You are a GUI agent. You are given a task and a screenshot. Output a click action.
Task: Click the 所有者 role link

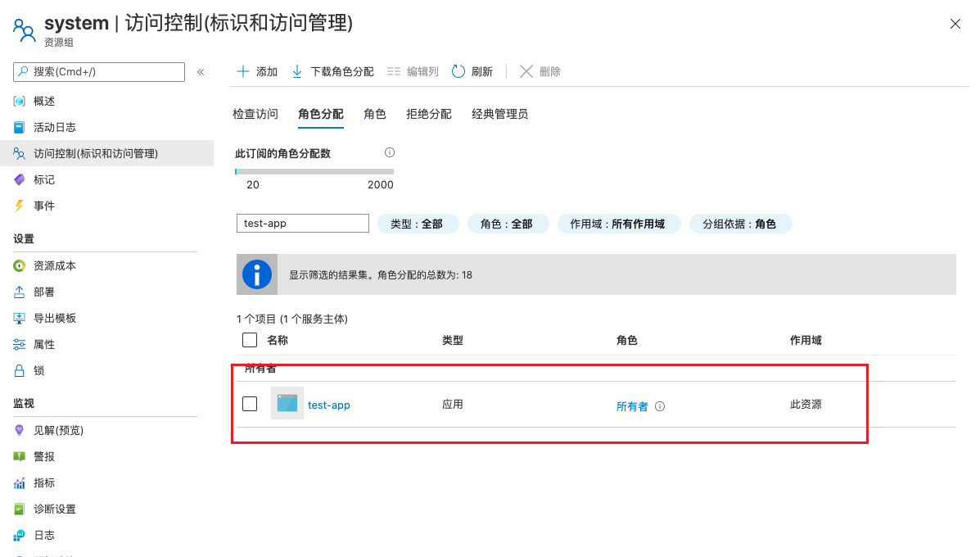click(x=632, y=406)
